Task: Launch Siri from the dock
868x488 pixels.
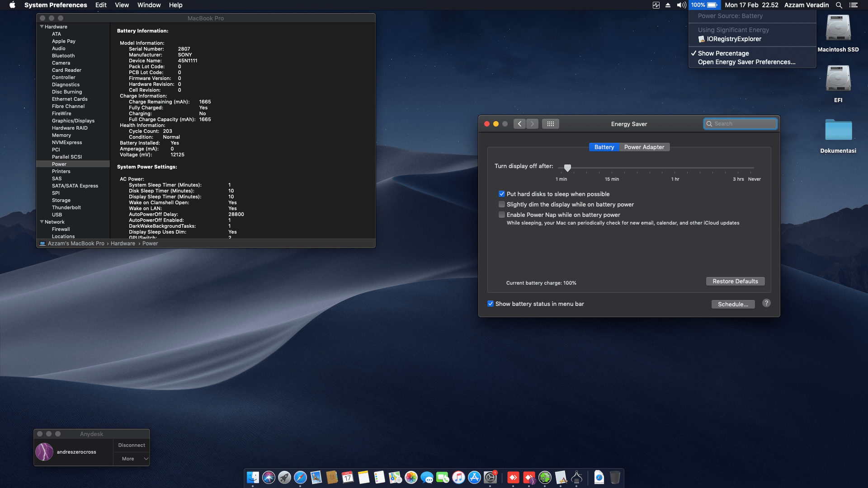Action: [x=269, y=477]
